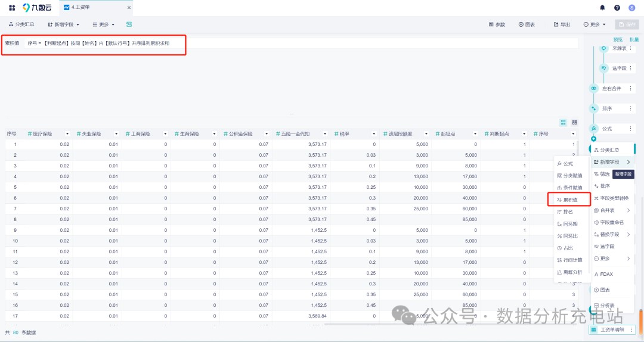Open options dots for 排序 step
The width and height of the screenshot is (644, 342).
click(x=630, y=108)
